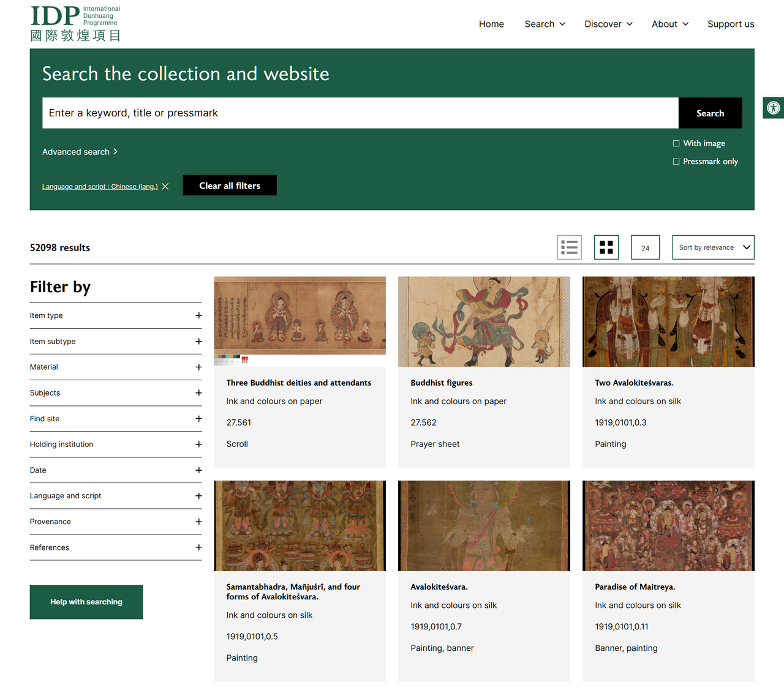
Task: Tick the With image checkbox
Action: click(676, 143)
